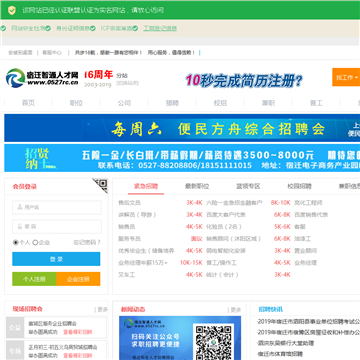Open the 化验员（2名）job listing
Viewport: 360px width, 360px height.
[224, 227]
